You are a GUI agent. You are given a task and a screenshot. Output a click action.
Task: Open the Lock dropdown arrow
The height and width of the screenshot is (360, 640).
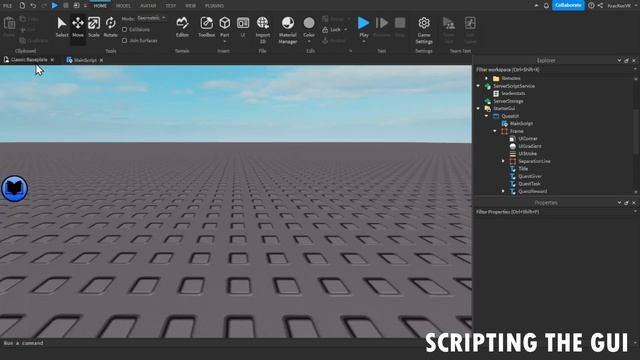pyautogui.click(x=346, y=30)
